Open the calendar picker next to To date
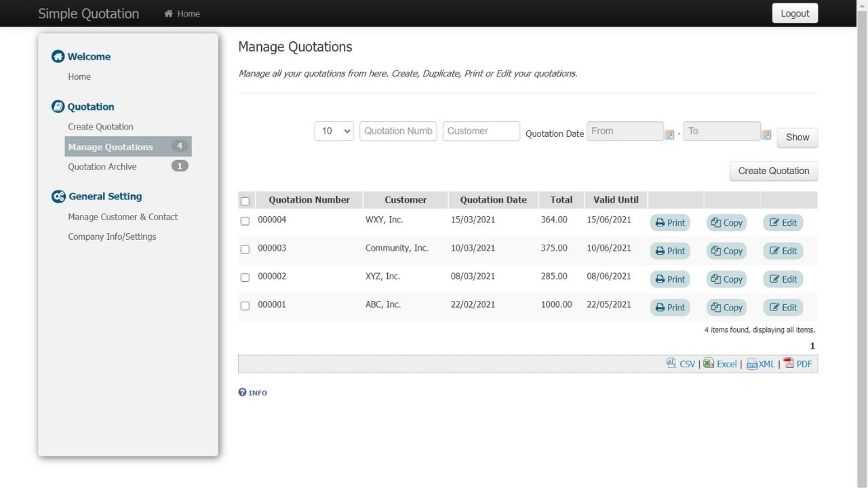The height and width of the screenshot is (488, 868). (766, 134)
